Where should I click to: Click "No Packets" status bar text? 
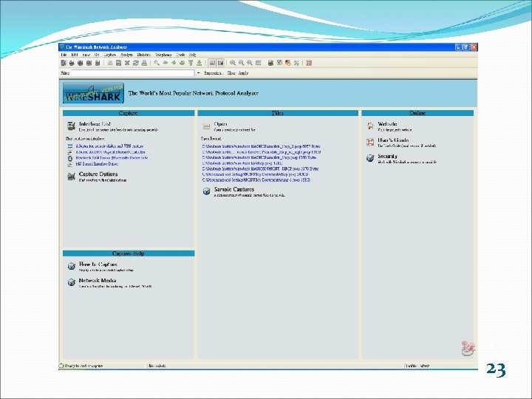157,366
